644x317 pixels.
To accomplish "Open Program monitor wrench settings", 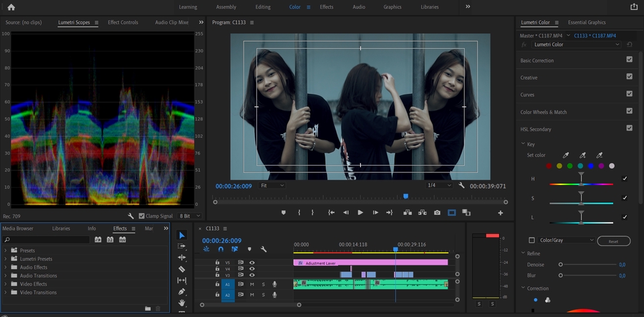I will click(462, 186).
